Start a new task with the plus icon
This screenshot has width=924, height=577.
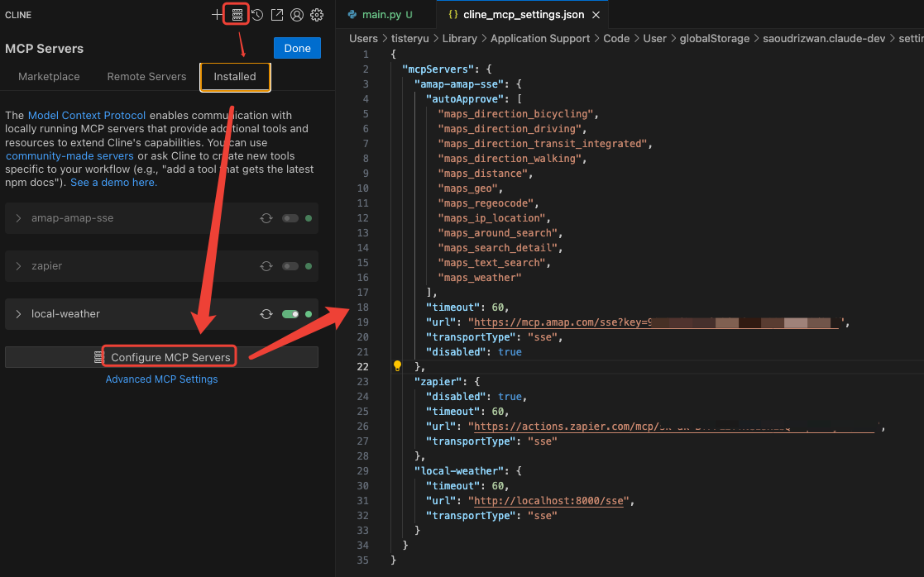click(x=217, y=15)
